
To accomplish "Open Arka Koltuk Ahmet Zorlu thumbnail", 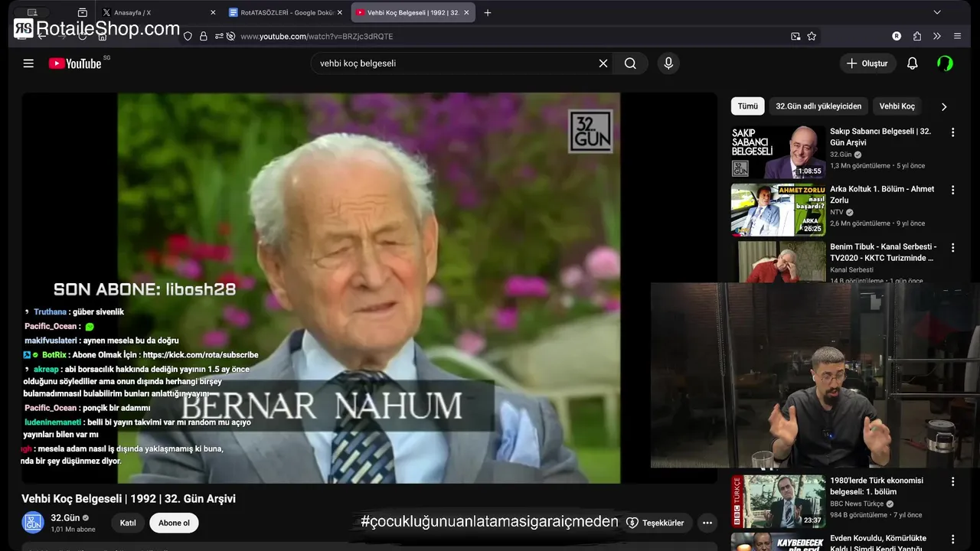I will (x=778, y=210).
